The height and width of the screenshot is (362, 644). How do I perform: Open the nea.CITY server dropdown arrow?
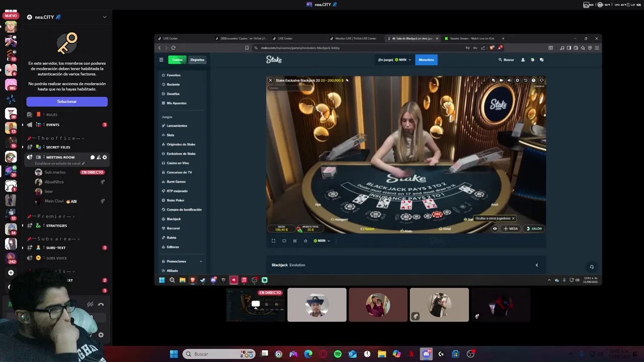105,17
